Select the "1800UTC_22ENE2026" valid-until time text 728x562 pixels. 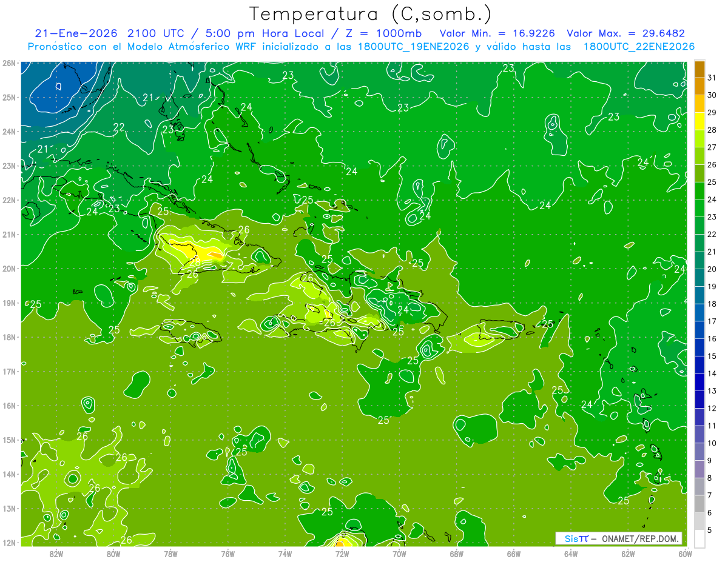click(639, 47)
